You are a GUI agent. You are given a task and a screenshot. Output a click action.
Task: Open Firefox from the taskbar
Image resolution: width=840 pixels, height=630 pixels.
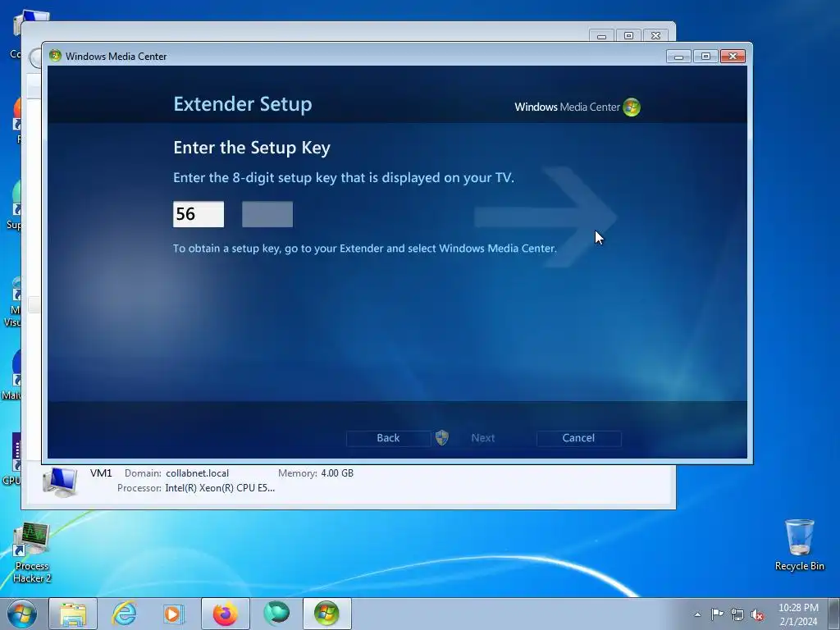tap(226, 614)
